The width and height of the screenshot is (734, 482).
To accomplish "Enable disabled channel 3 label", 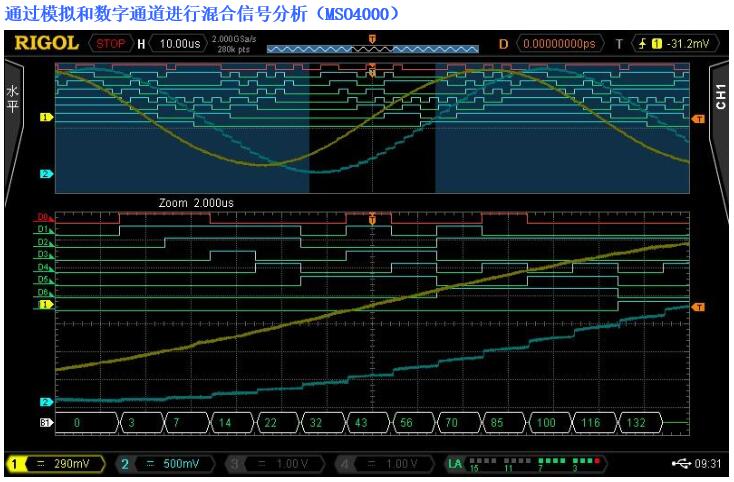I will [x=271, y=464].
